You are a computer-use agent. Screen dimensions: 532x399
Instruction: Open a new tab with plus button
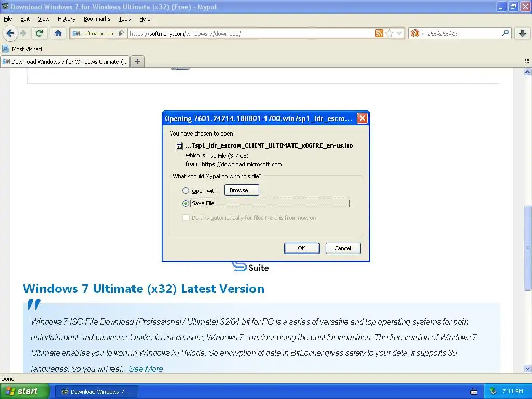click(x=137, y=61)
